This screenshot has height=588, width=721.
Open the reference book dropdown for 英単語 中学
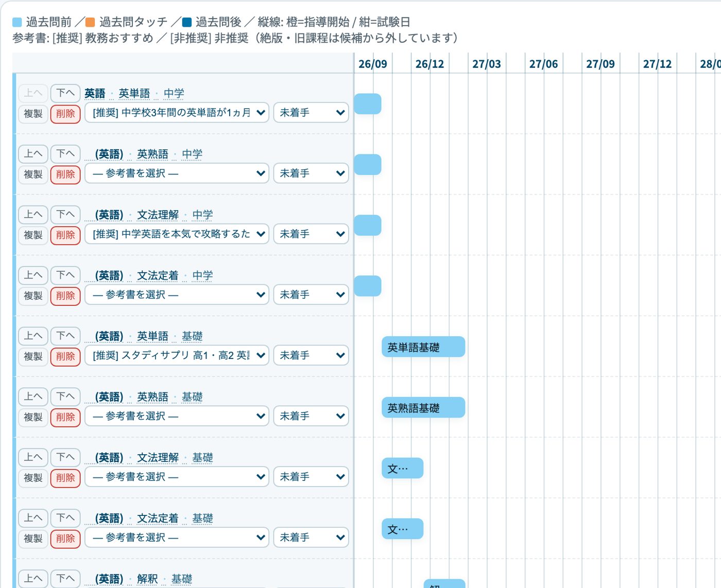(x=177, y=113)
